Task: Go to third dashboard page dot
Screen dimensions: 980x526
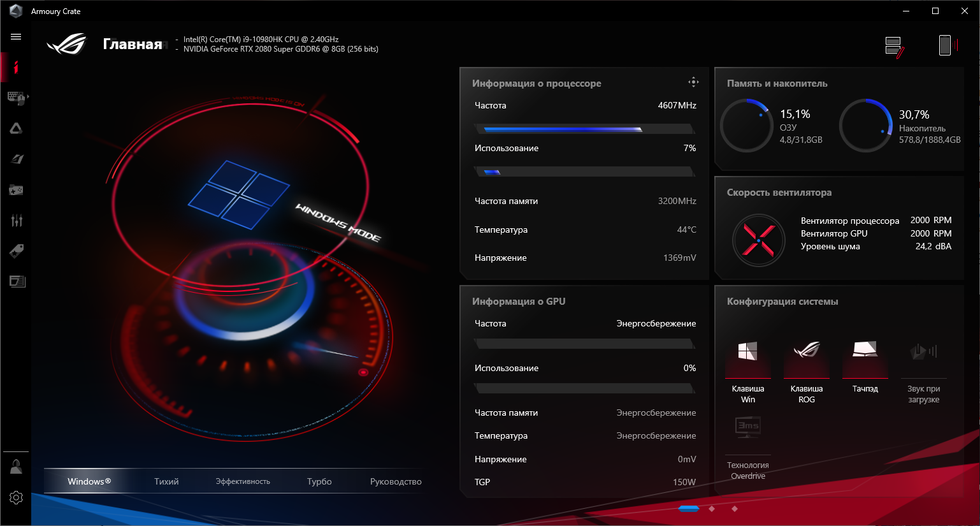Action: click(735, 509)
